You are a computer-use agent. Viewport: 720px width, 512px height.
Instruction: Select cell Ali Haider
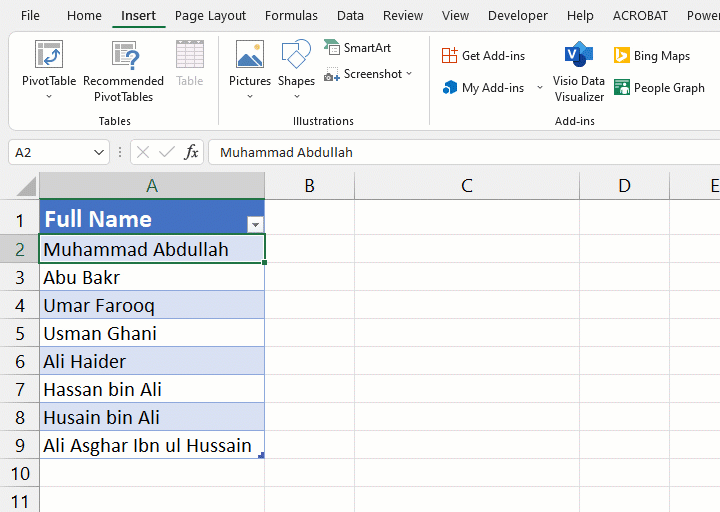[152, 361]
